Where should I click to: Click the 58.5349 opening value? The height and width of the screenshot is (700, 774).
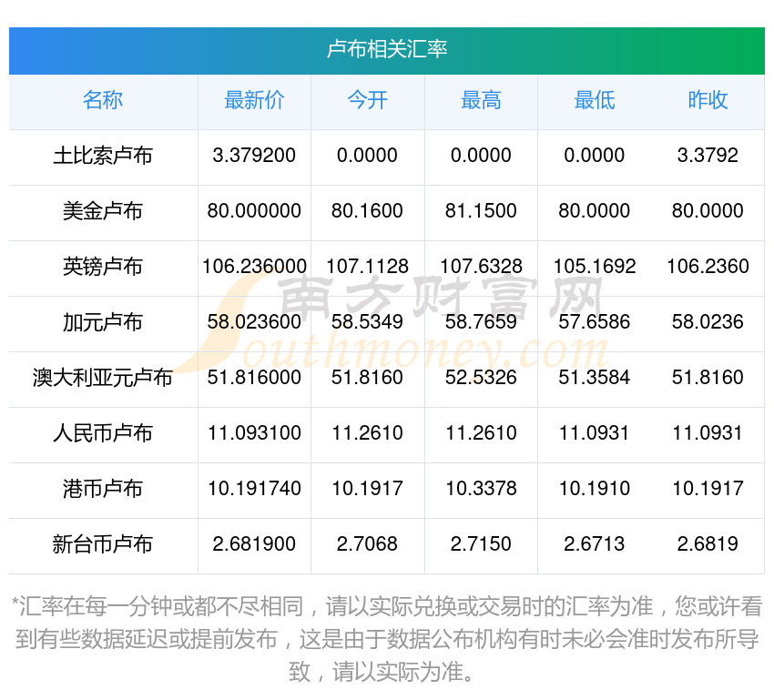pos(367,322)
